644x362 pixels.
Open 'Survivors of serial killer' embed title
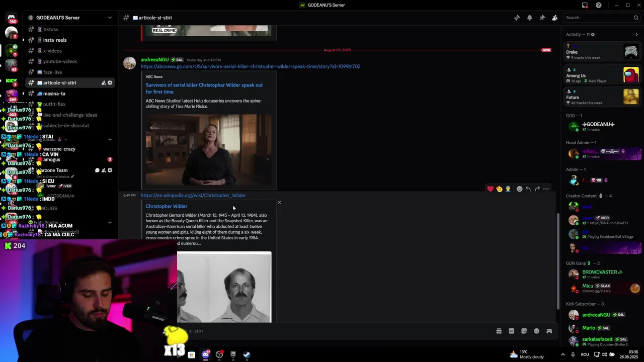pos(204,88)
